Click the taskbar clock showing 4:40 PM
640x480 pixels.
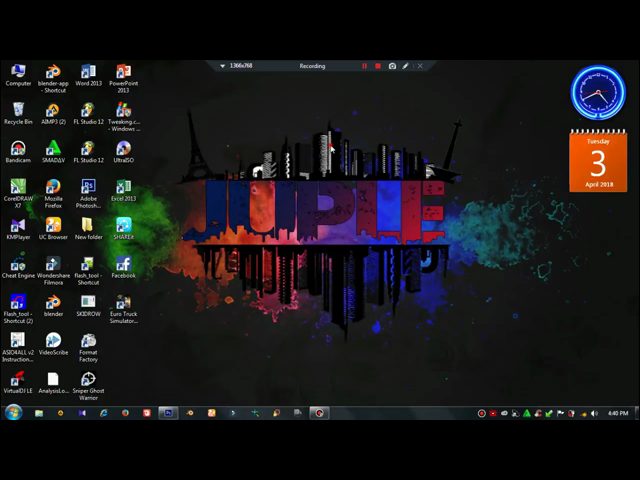[x=618, y=413]
